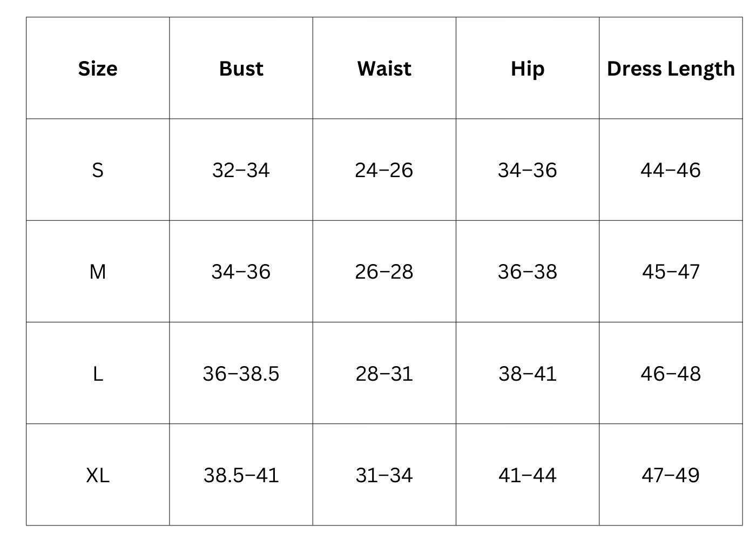This screenshot has height=540, width=756.
Task: Select the Bust column header
Action: (241, 69)
